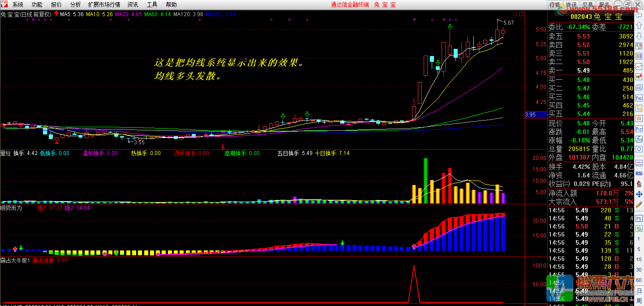Viewport: 644px width, 306px height.
Task: Click the MA10: 5.26 indicator label
Action: (100, 14)
